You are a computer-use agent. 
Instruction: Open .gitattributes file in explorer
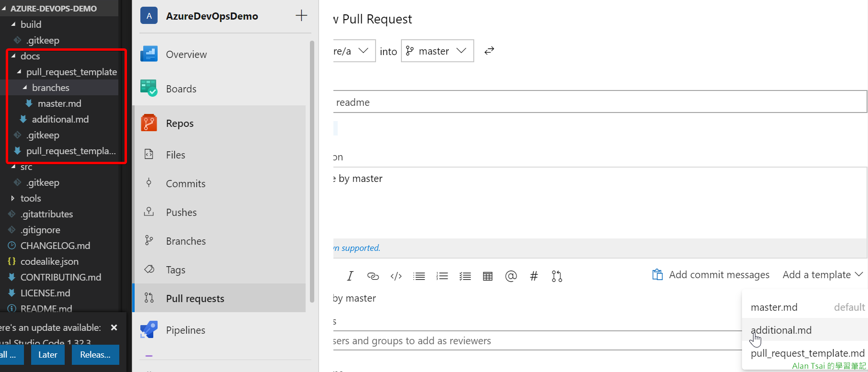(x=46, y=214)
